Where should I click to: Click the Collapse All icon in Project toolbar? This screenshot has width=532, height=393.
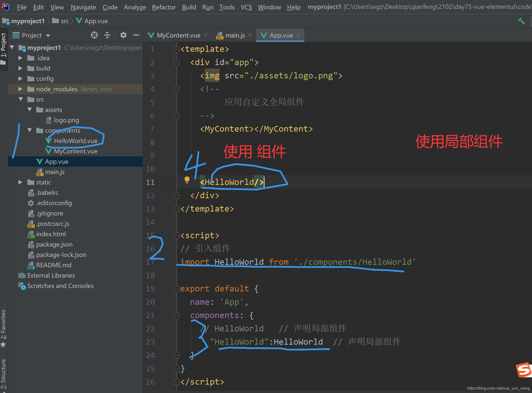click(107, 35)
